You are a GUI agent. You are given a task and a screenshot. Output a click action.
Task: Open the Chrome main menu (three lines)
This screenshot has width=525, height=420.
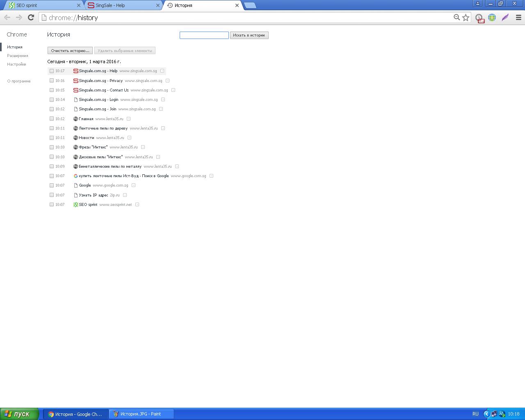pyautogui.click(x=518, y=18)
